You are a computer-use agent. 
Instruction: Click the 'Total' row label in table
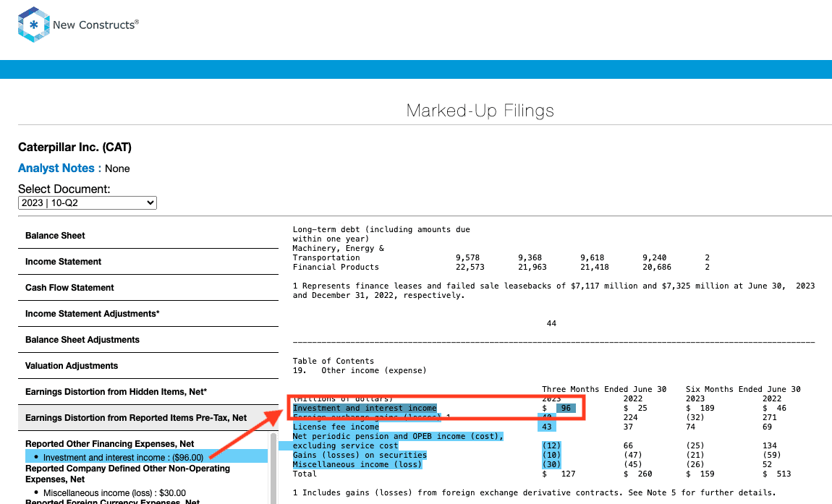click(305, 474)
